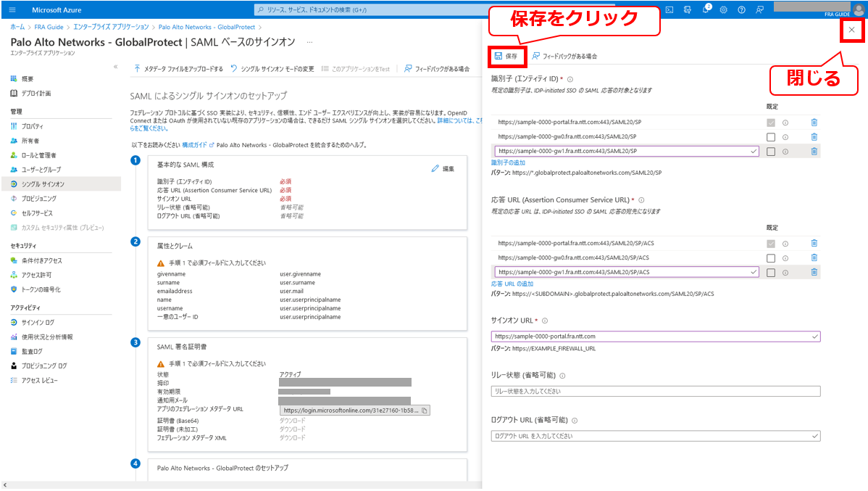Screen dimensions: 868x491
Task: Check default box for gw1 SAML20/SP identifier
Action: coord(771,151)
